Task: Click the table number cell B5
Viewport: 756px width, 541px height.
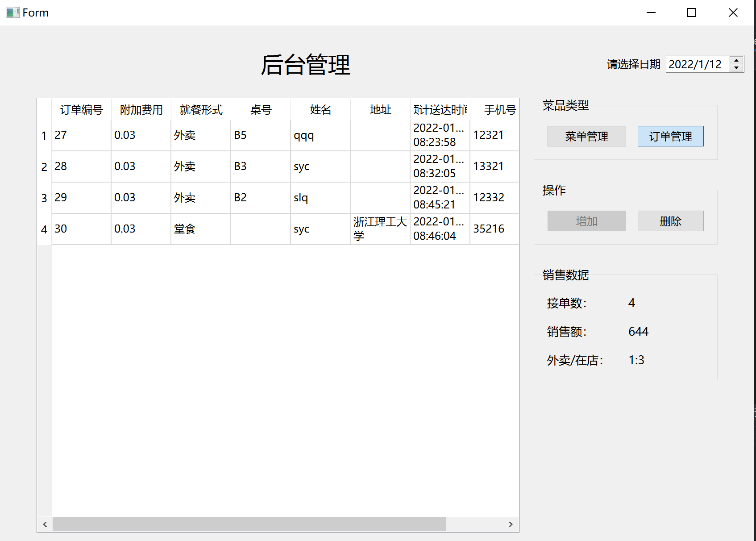Action: [x=261, y=135]
